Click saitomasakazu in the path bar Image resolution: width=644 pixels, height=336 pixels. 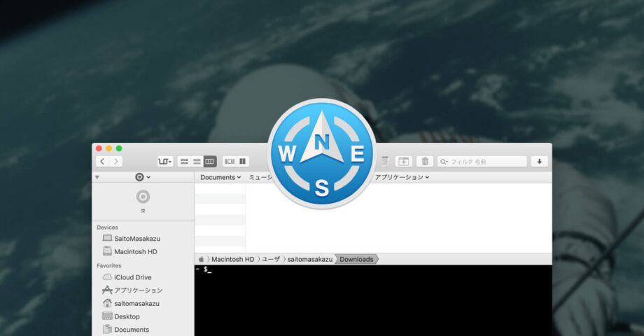pyautogui.click(x=309, y=259)
